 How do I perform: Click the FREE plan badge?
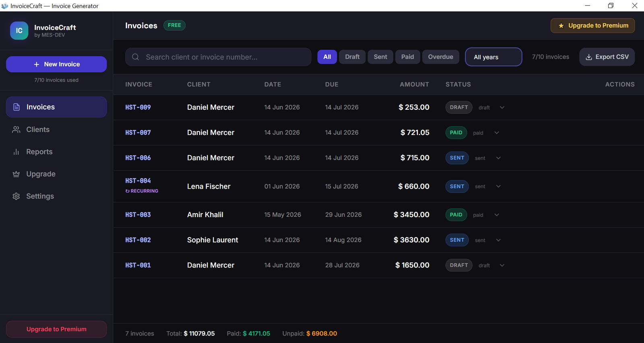pos(174,25)
